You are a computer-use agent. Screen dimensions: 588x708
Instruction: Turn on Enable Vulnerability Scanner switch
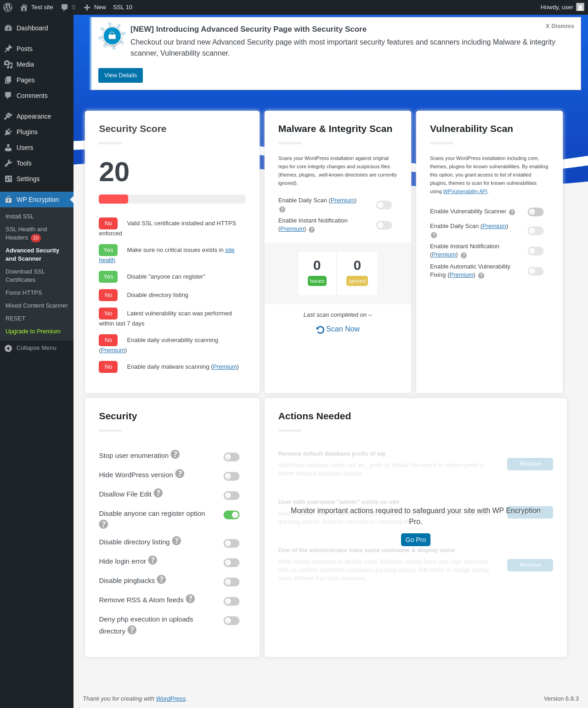[536, 212]
